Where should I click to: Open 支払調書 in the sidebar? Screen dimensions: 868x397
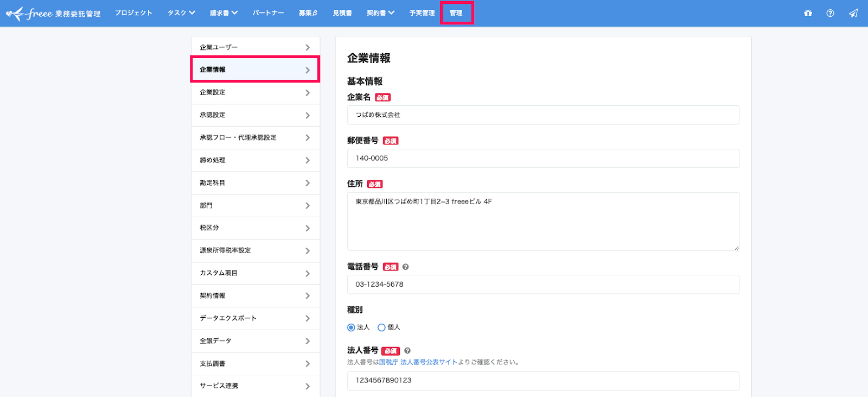[255, 364]
